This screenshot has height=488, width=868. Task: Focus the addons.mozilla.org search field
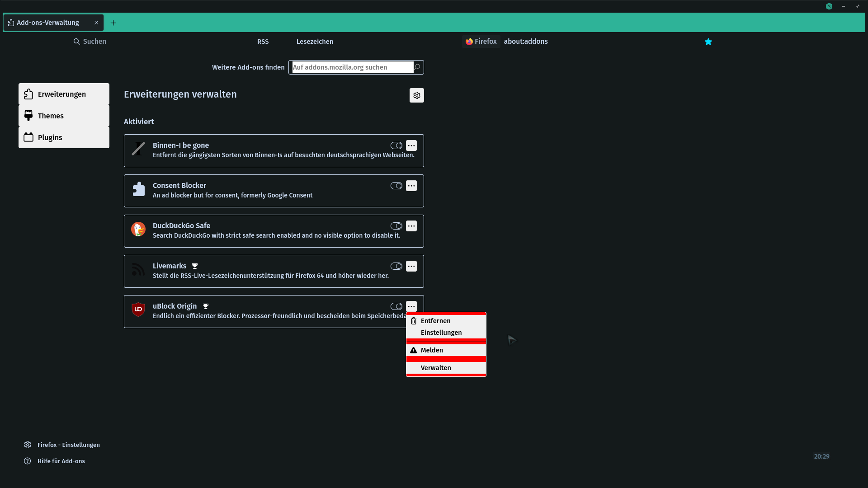tap(352, 67)
